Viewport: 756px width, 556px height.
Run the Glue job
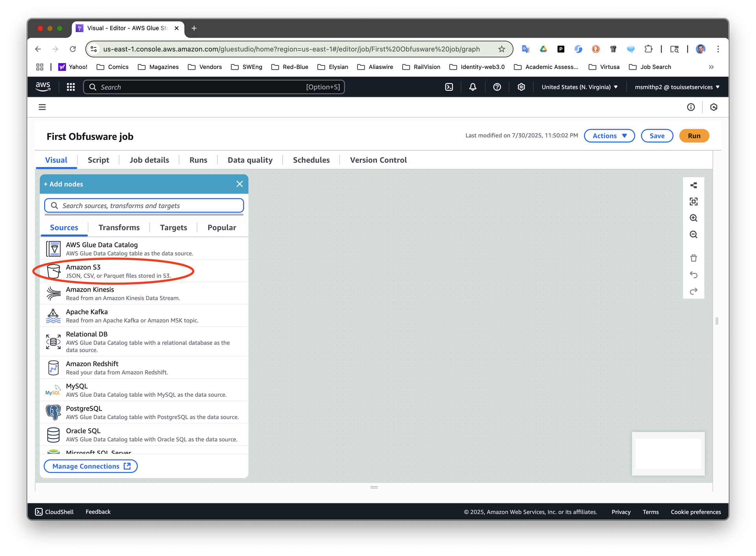pos(694,136)
